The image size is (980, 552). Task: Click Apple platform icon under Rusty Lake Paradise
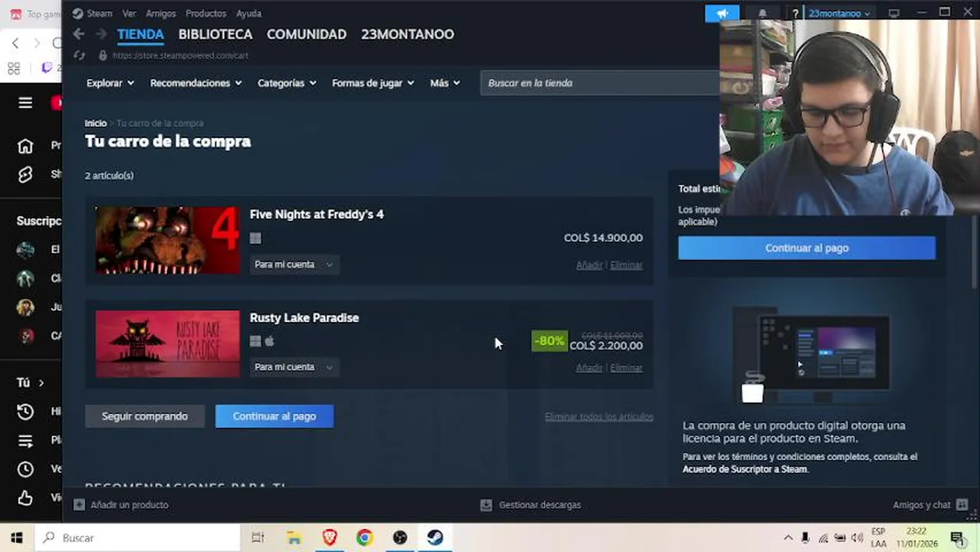click(x=269, y=341)
